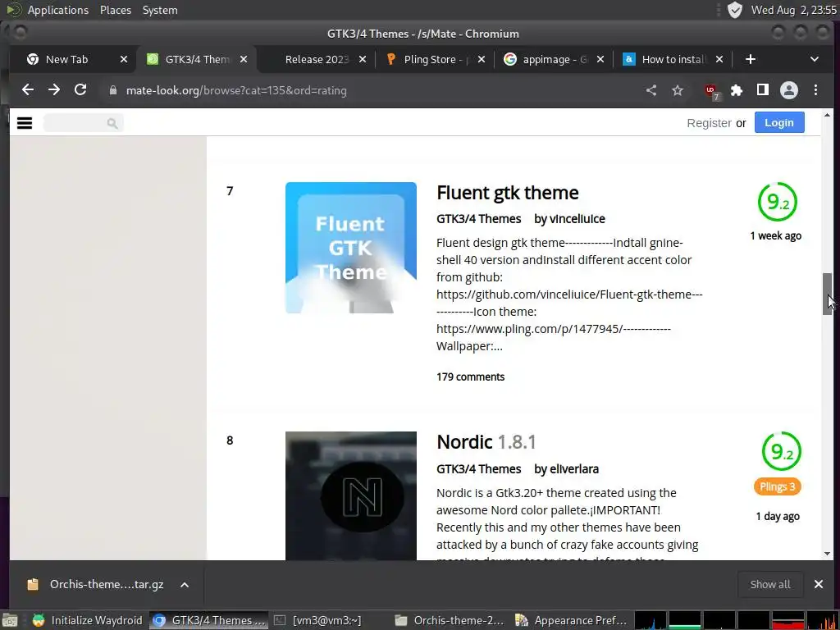
Task: Toggle the side panel icon
Action: 763,90
